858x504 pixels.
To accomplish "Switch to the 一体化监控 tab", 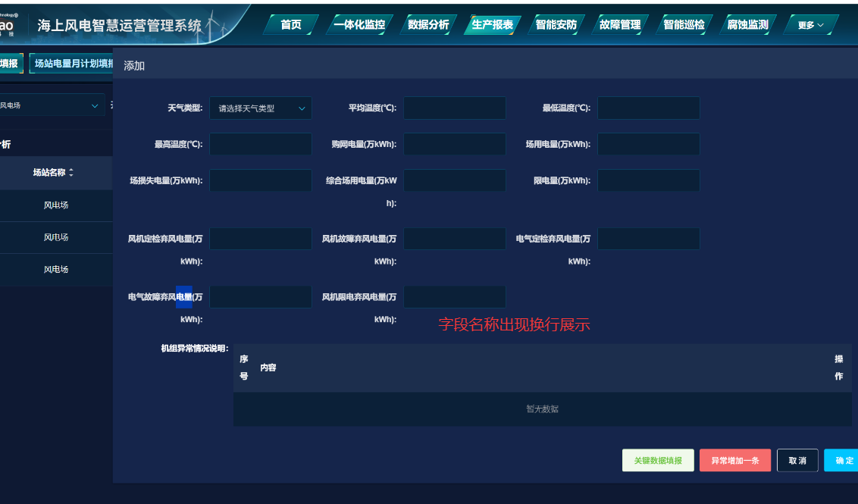I will point(359,25).
